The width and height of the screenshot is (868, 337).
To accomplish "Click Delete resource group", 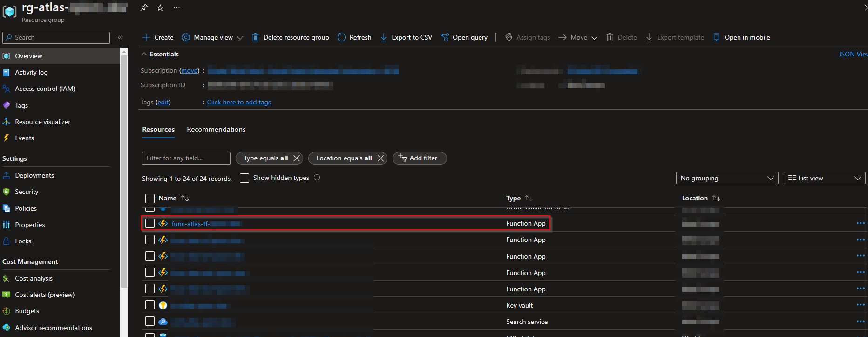I will coord(291,37).
